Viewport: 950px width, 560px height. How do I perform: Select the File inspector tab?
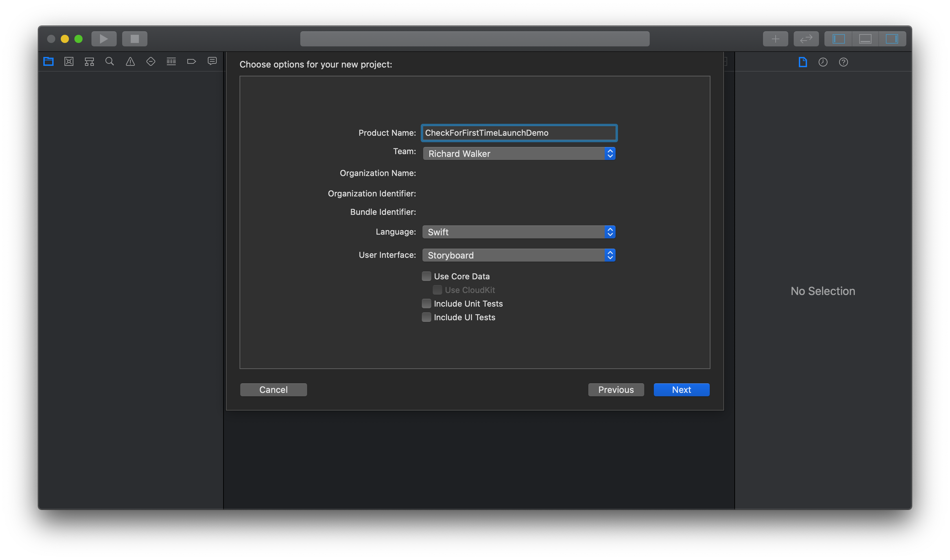pos(803,62)
